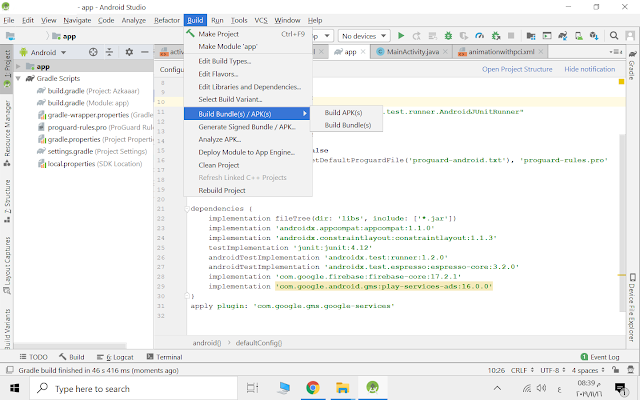
Task: Open Chrome from Windows taskbar
Action: click(x=313, y=388)
